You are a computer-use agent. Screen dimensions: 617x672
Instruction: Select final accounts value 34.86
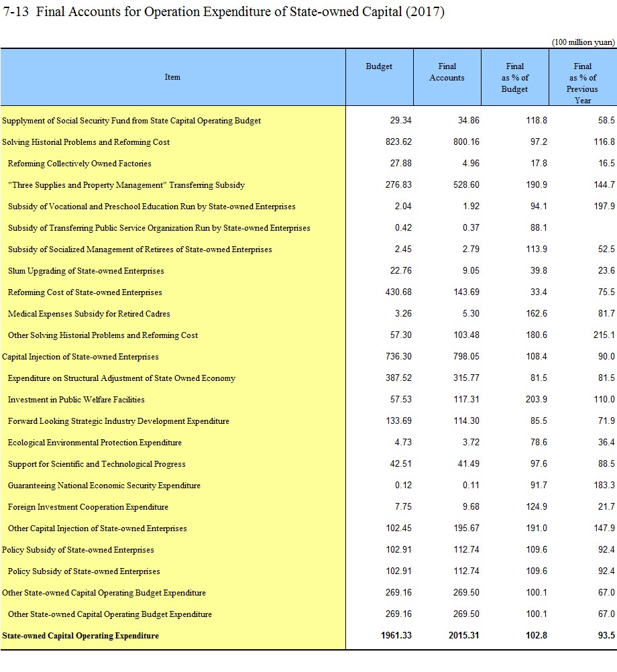[468, 121]
